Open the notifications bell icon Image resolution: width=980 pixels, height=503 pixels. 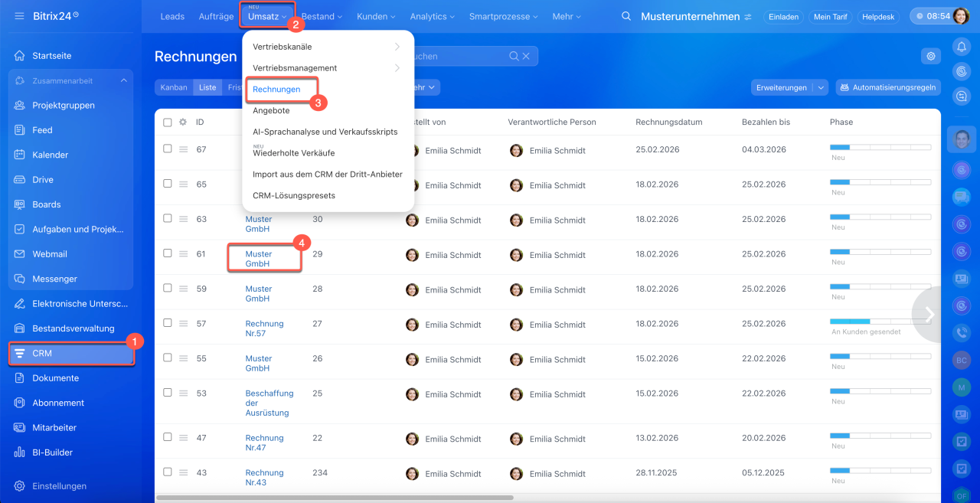pos(961,47)
